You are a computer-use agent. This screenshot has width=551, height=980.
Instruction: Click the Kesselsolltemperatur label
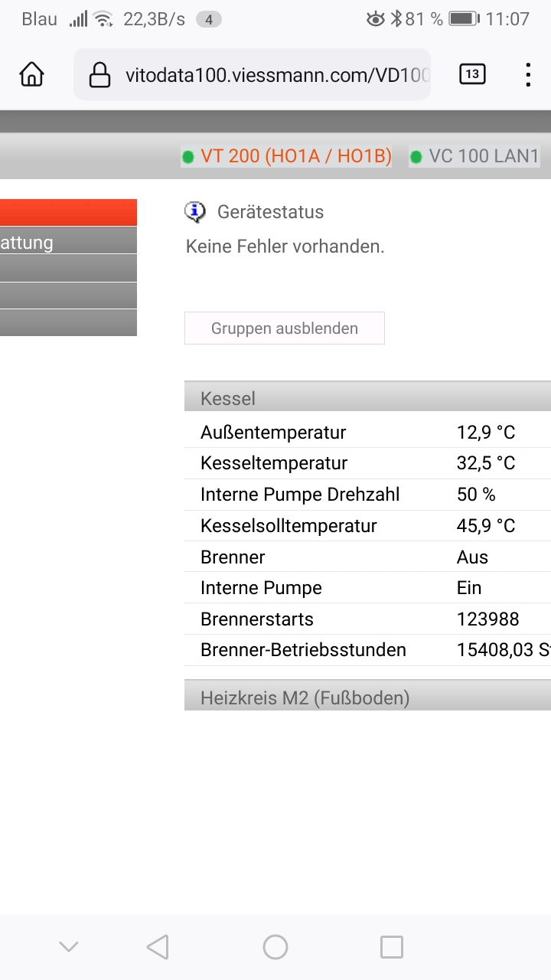coord(289,526)
